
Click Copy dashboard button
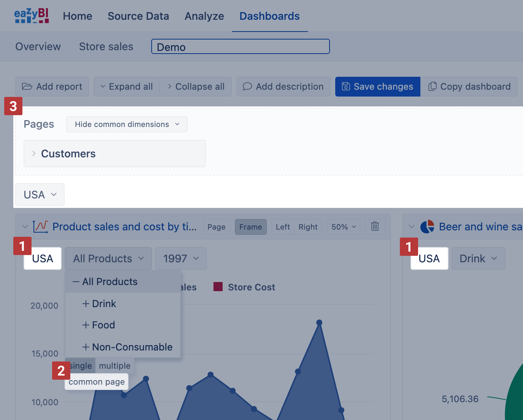pos(469,87)
